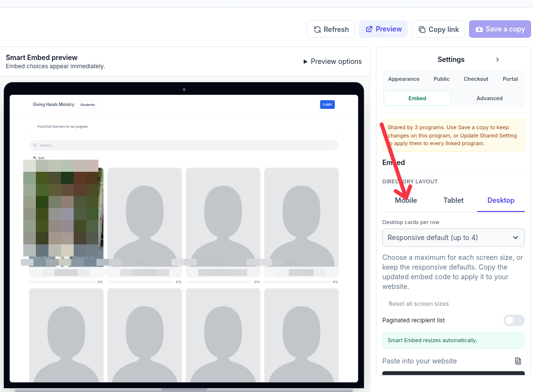Expand Preview options disclosure
The height and width of the screenshot is (392, 533).
pyautogui.click(x=332, y=61)
